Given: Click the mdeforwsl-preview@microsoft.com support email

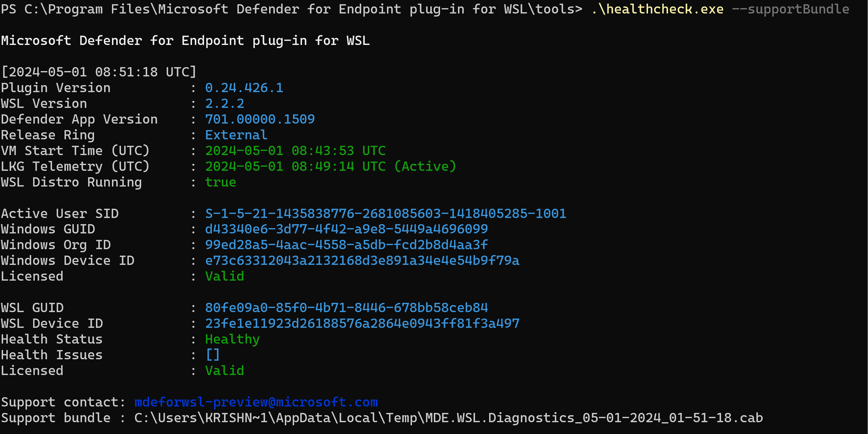Looking at the screenshot, I should [256, 402].
